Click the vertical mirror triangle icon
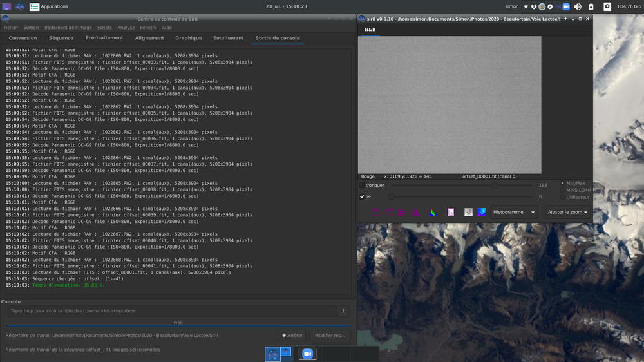This screenshot has width=644, height=362. [x=416, y=212]
